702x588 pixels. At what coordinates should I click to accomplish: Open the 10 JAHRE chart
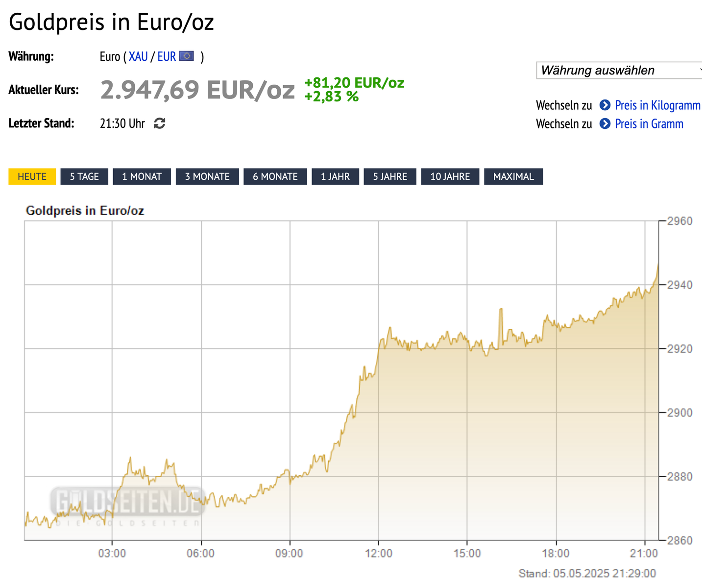(x=450, y=176)
